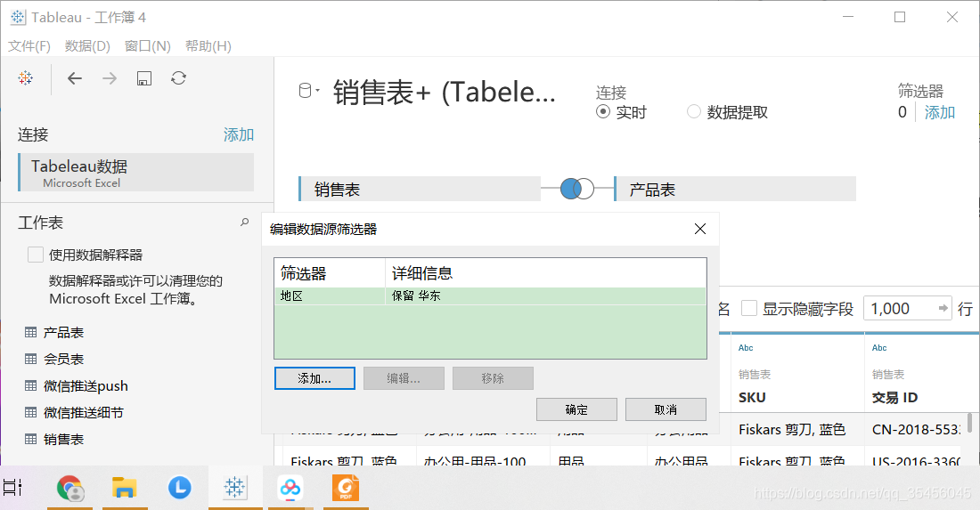Image resolution: width=980 pixels, height=510 pixels.
Task: Open the blue clock app on taskbar
Action: (180, 488)
